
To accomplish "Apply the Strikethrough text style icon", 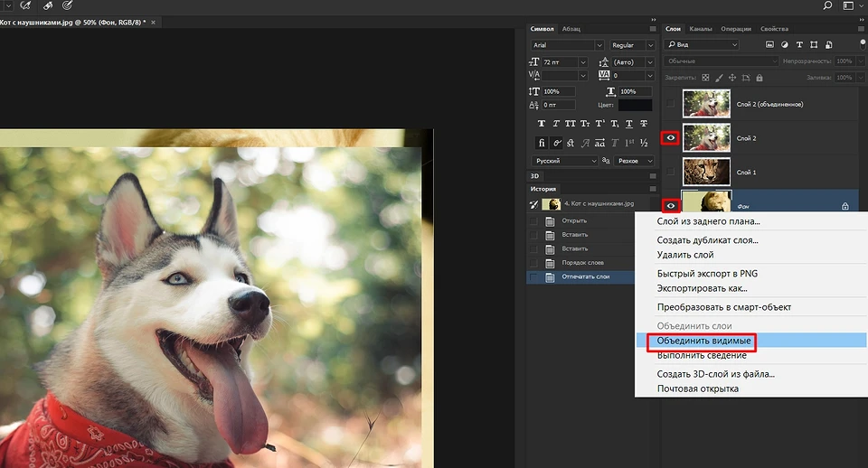I will tap(645, 123).
